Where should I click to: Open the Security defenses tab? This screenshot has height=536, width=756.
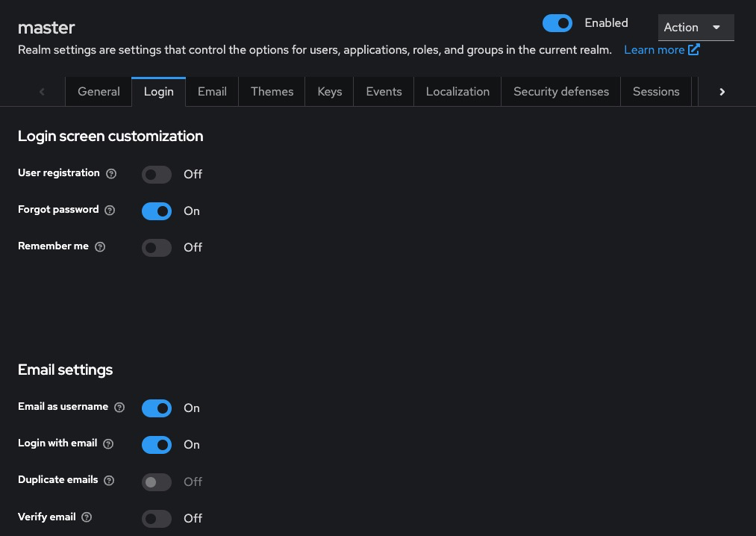[561, 92]
